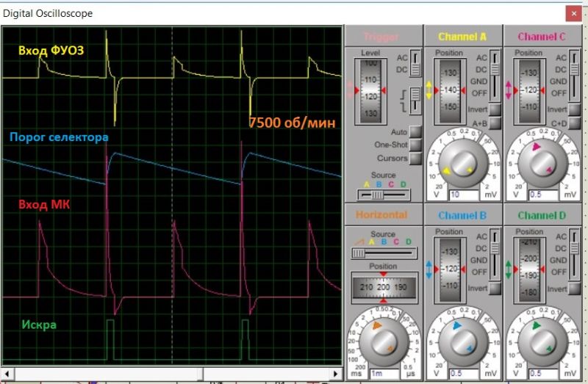
Task: Close the Digital Oscilloscope window
Action: [x=574, y=13]
